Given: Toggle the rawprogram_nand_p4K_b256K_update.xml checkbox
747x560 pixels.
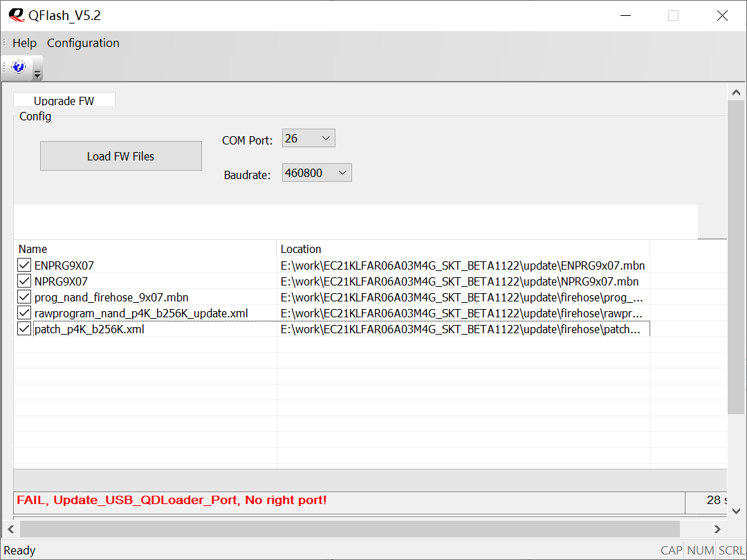Looking at the screenshot, I should tap(24, 313).
